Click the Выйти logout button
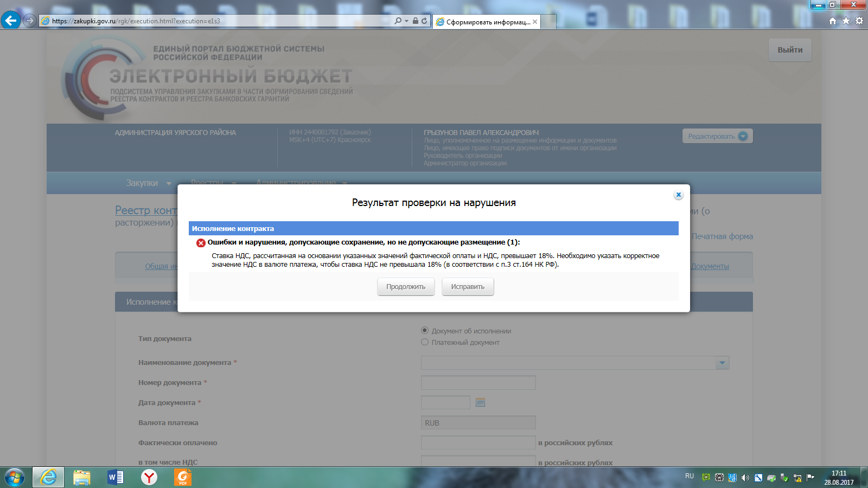Screen dimensions: 868x488 790,50
